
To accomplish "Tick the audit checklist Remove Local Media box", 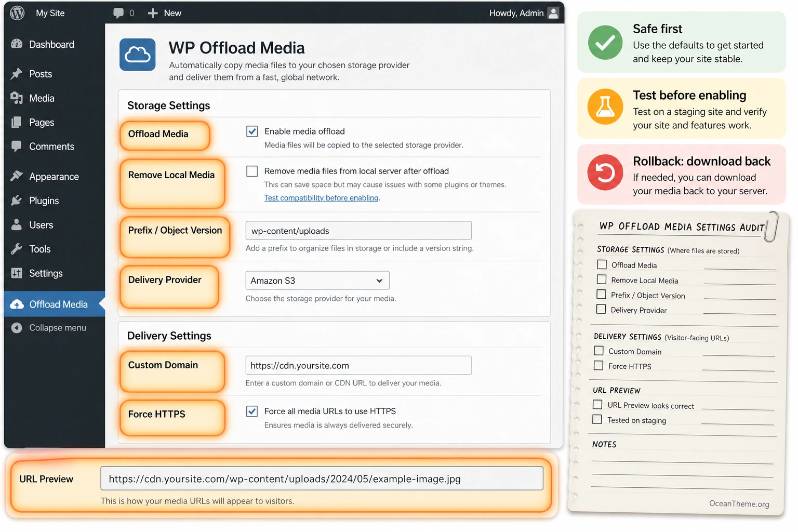I will pos(602,280).
